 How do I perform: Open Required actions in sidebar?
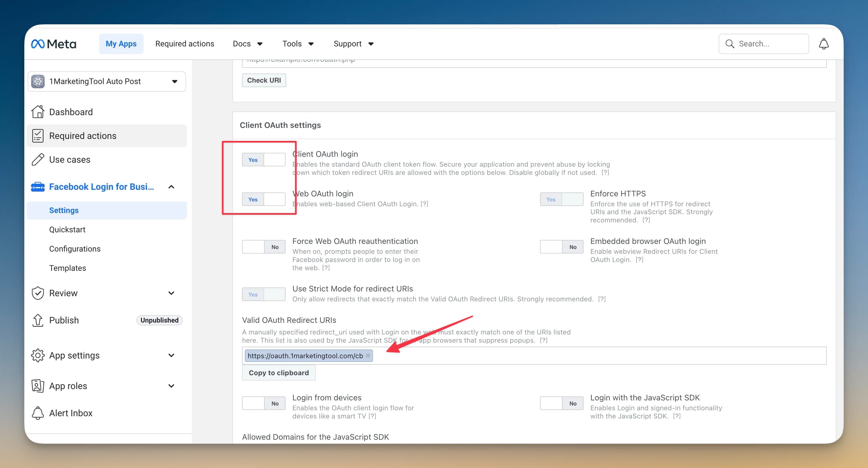coord(107,136)
